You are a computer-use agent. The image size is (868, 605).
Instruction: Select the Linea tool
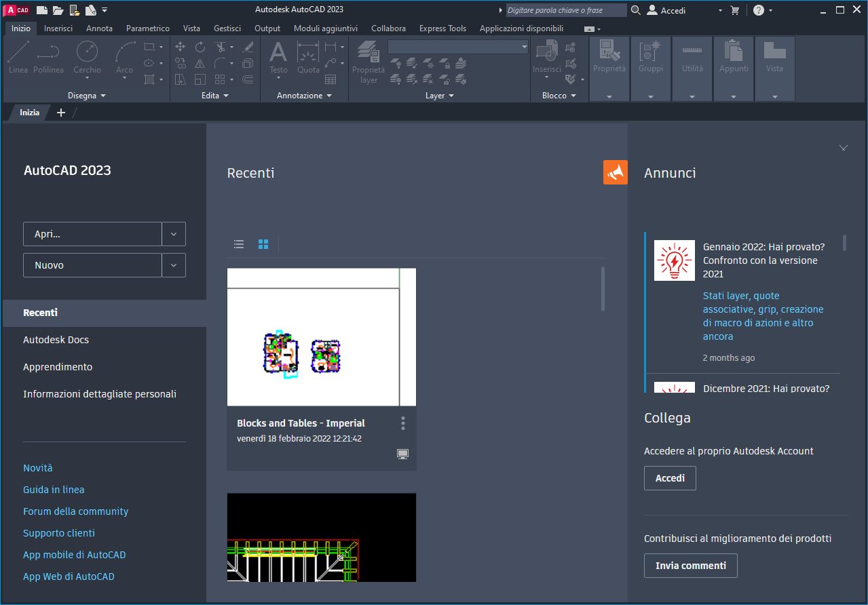coord(18,58)
